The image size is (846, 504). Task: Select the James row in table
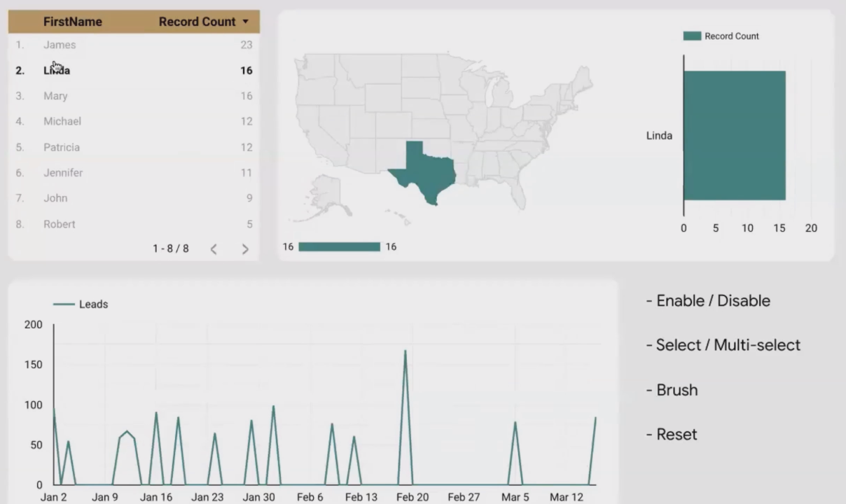[134, 45]
